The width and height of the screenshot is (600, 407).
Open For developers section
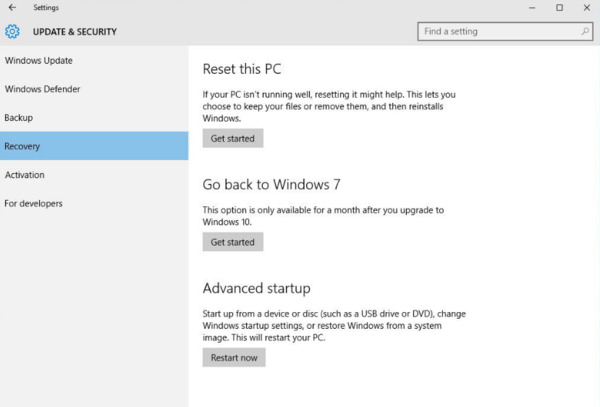click(94, 204)
